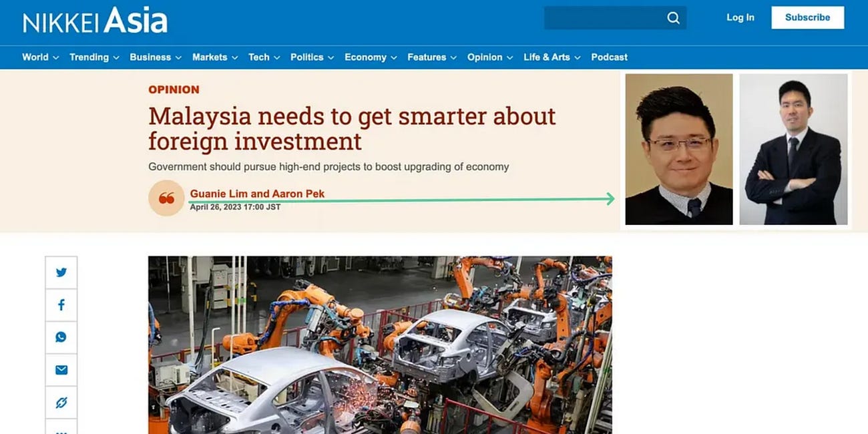Click the Subscribe button
868x434 pixels.
click(807, 17)
